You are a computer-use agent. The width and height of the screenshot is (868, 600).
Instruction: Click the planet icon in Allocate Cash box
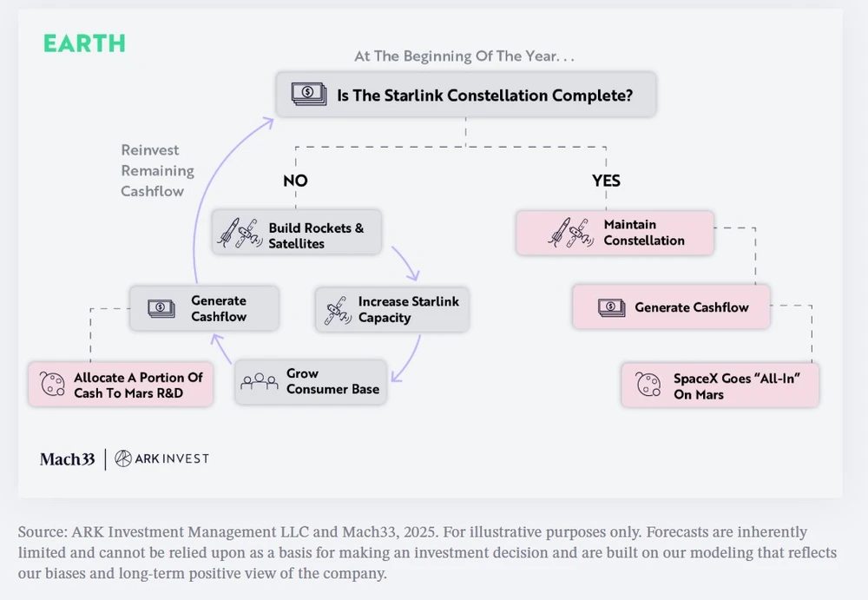(x=51, y=385)
